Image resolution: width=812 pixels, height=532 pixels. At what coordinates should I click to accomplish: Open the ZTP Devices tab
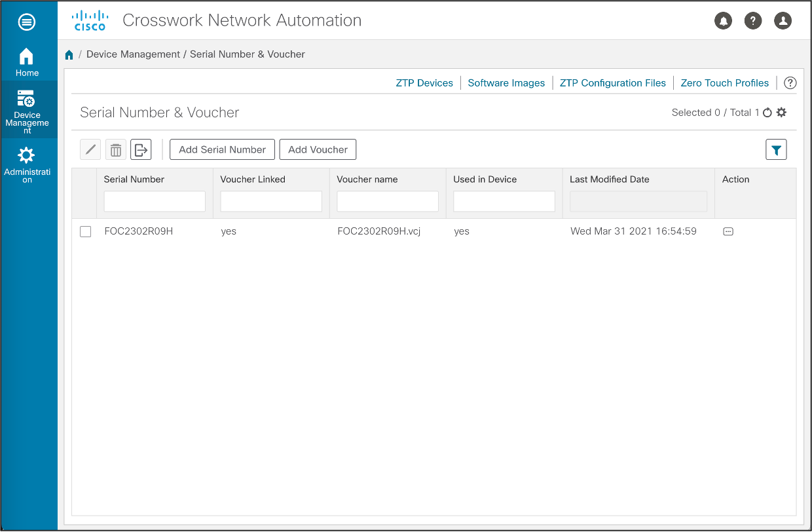pyautogui.click(x=424, y=83)
